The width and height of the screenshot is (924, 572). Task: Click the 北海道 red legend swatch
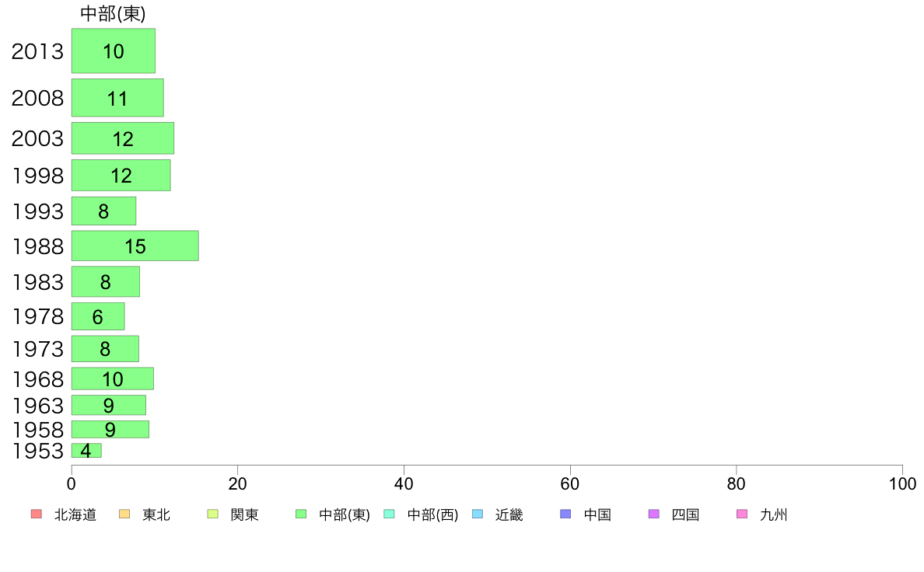(36, 514)
